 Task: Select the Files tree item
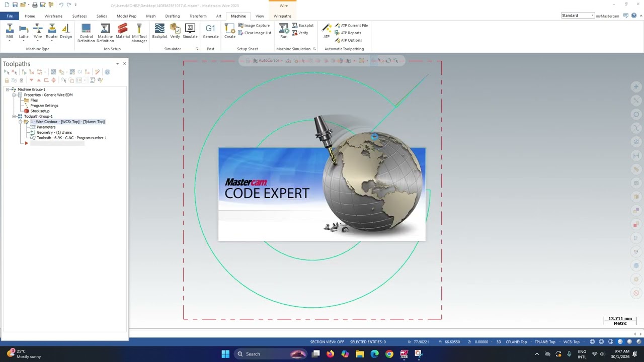pos(34,101)
